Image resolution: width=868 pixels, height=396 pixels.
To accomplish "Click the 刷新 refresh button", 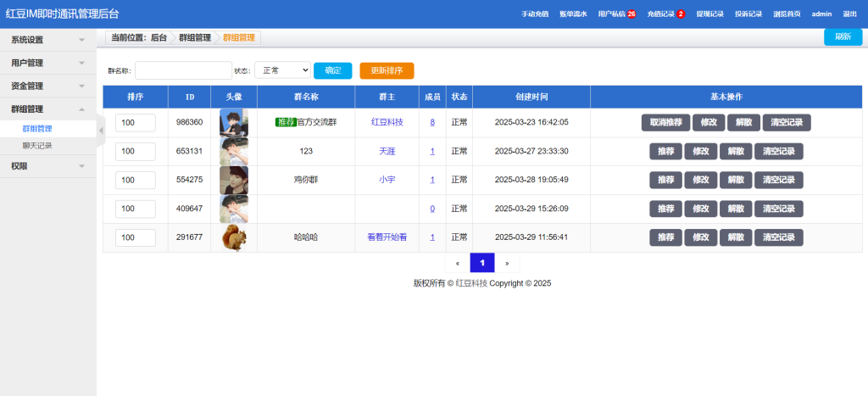I will (842, 36).
